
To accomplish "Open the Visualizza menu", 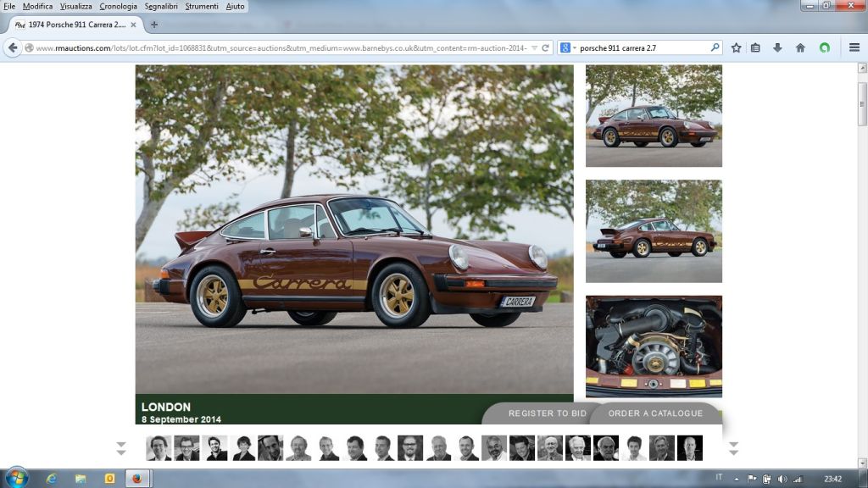I will (x=75, y=7).
